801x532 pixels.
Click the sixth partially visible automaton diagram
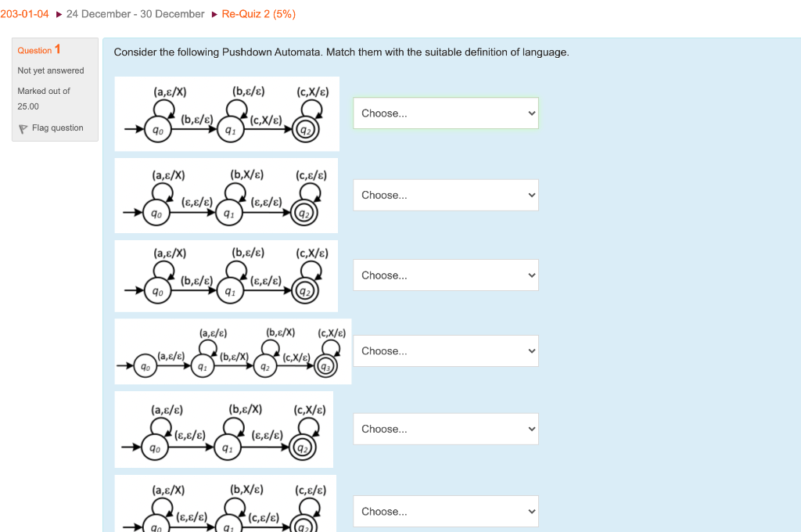tap(225, 503)
